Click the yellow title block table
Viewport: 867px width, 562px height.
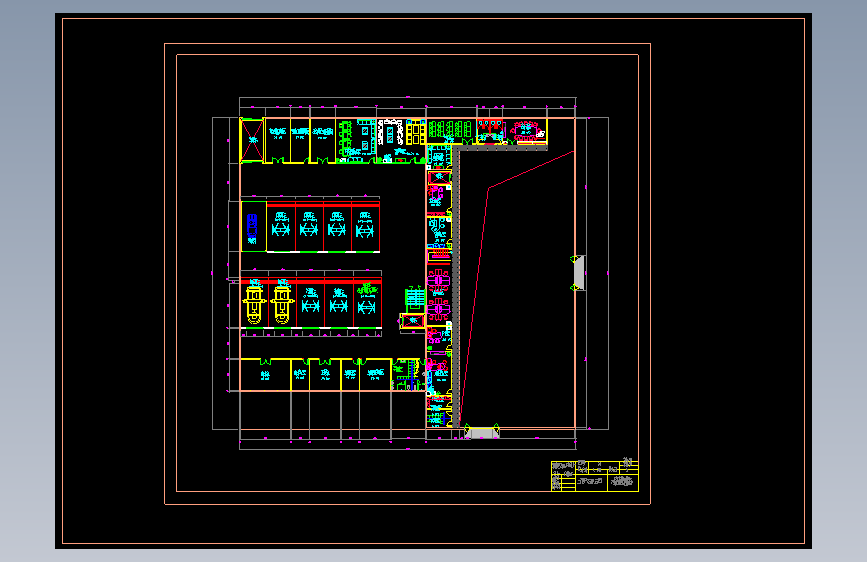pos(595,476)
